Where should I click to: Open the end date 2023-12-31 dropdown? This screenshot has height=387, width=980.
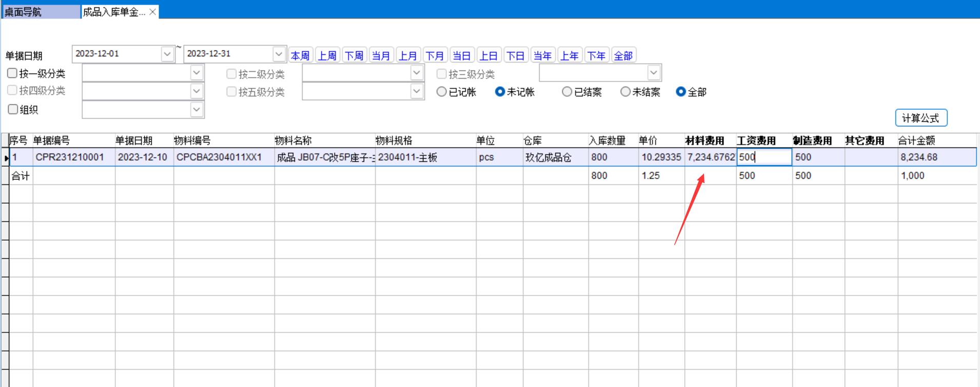click(278, 54)
